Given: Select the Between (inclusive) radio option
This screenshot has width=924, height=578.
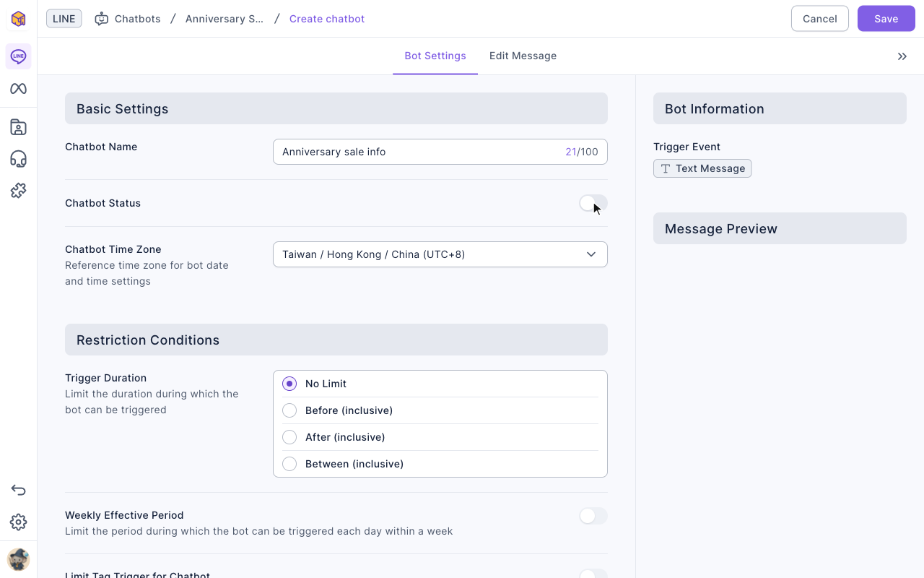Looking at the screenshot, I should tap(289, 464).
